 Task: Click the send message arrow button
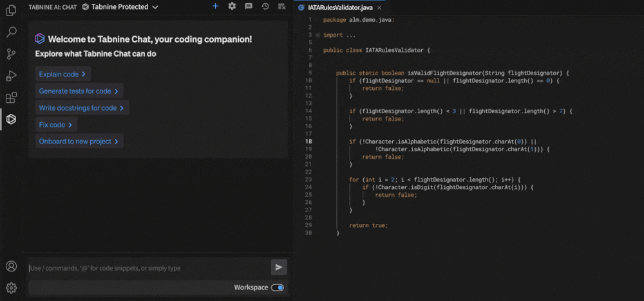(278, 268)
